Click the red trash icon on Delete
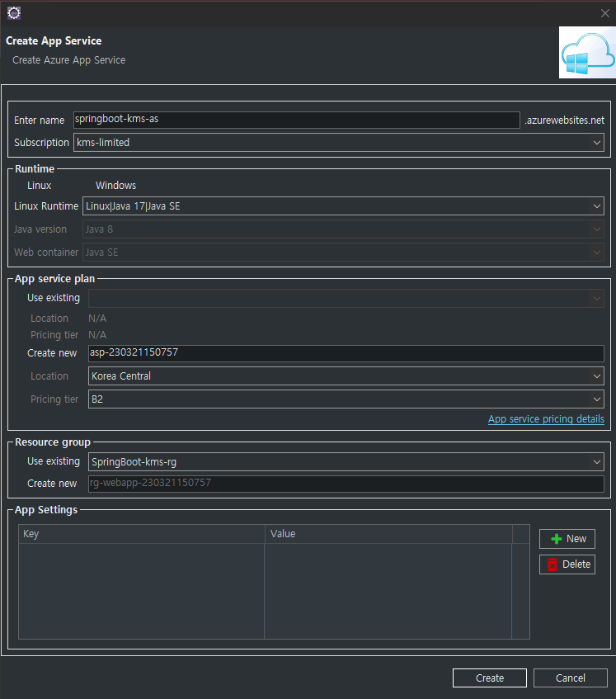 pos(553,564)
